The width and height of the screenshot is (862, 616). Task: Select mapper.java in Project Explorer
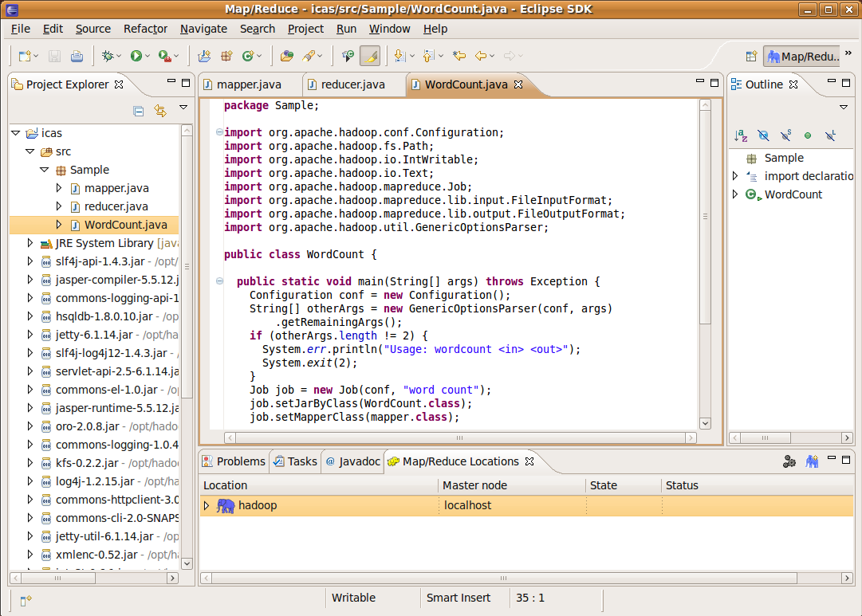(116, 188)
